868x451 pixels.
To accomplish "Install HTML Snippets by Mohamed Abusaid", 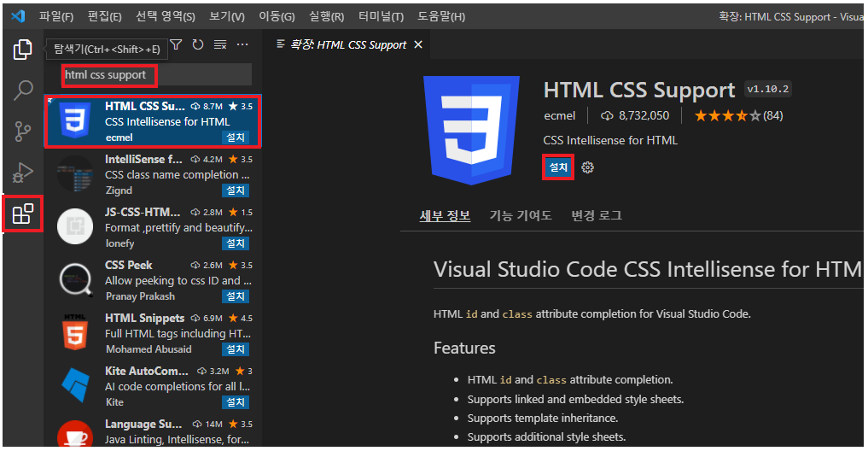I will 236,349.
